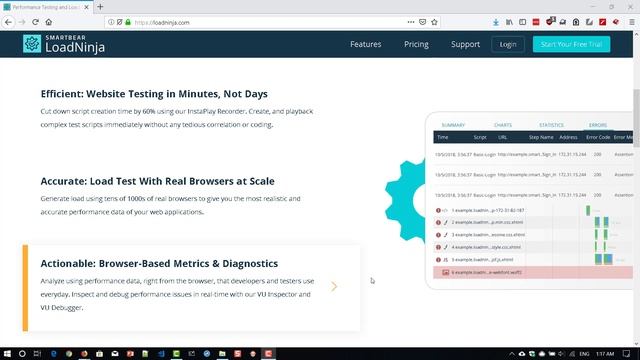Image resolution: width=640 pixels, height=360 pixels.
Task: Select the Actionable: Browser-Based Metrics heading
Action: 159,264
